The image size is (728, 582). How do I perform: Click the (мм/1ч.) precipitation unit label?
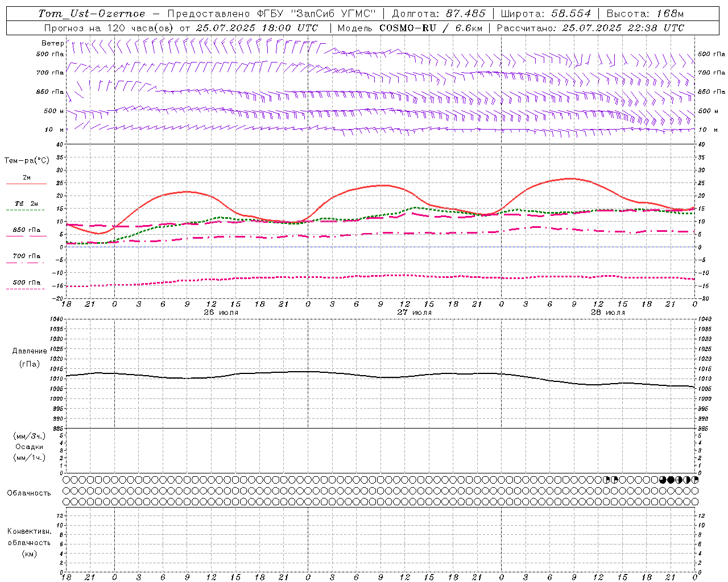click(x=30, y=458)
